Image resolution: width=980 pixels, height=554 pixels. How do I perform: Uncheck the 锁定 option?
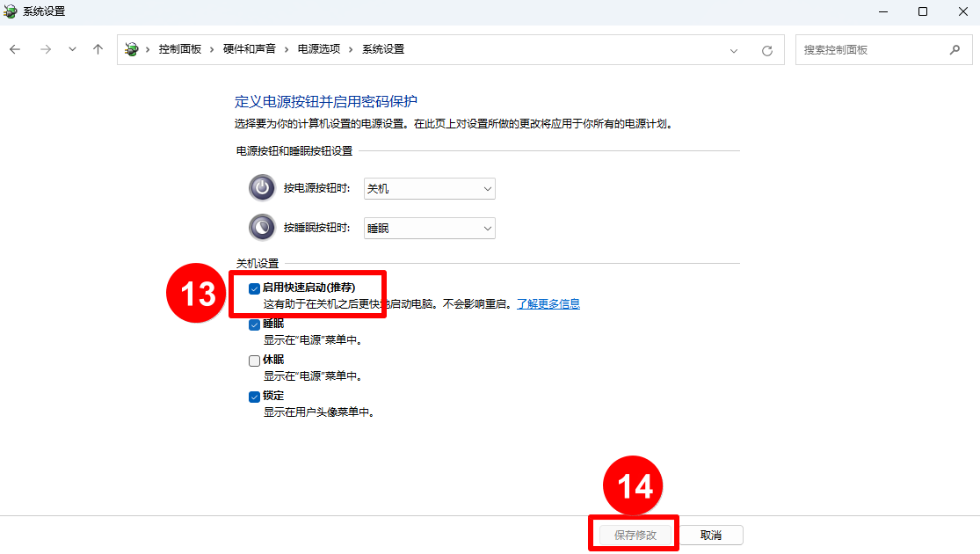[x=254, y=396]
